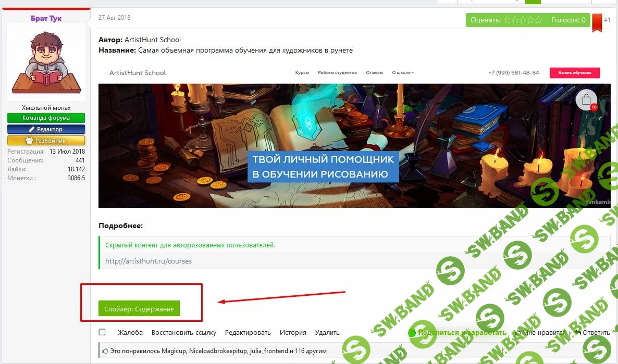Open Брат Тук avatar image

point(46,61)
